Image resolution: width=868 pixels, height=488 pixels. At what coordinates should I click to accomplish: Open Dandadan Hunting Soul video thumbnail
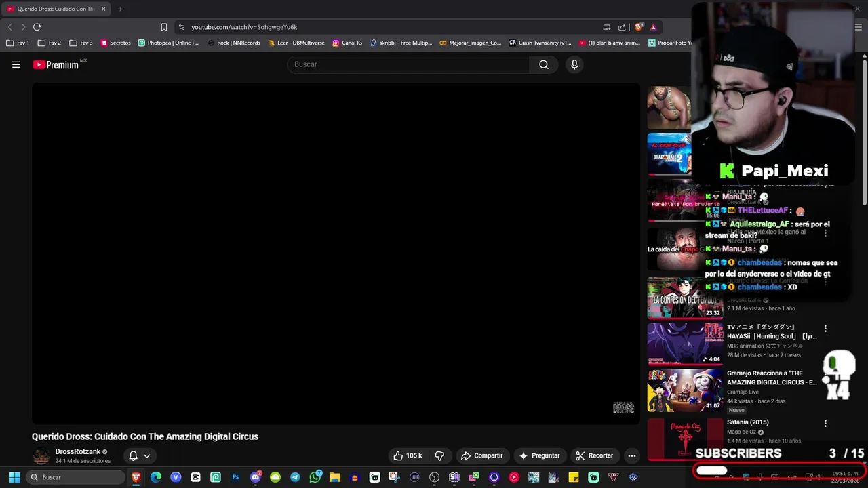click(685, 344)
